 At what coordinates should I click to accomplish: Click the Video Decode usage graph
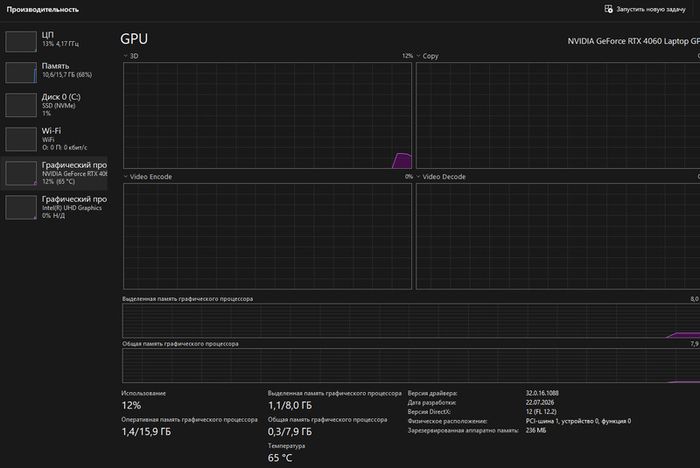click(558, 236)
